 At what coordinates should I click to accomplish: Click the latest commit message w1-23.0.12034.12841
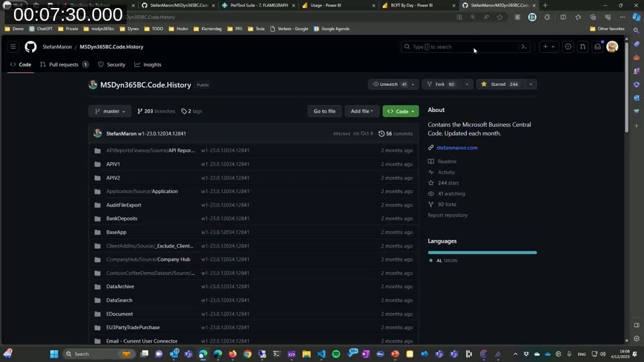click(162, 133)
